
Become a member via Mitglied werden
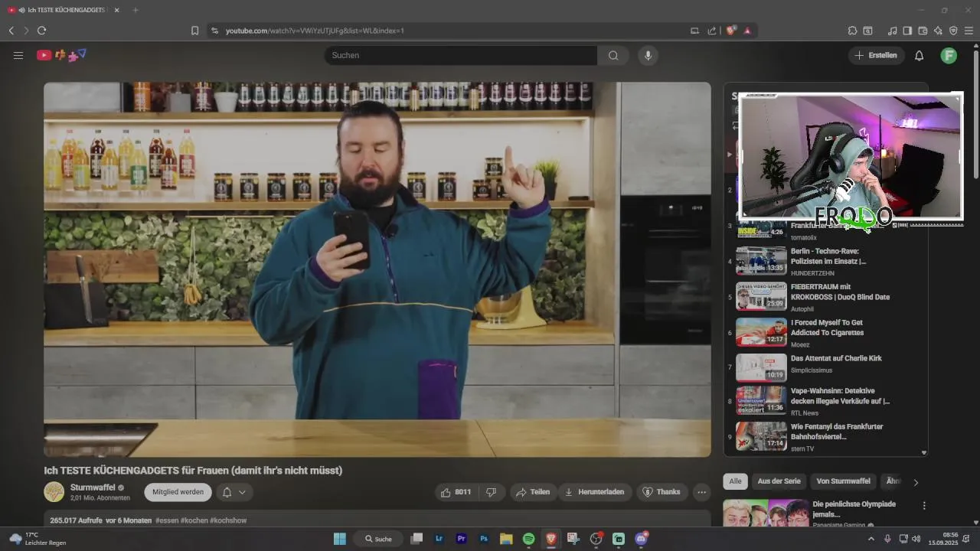tap(178, 492)
